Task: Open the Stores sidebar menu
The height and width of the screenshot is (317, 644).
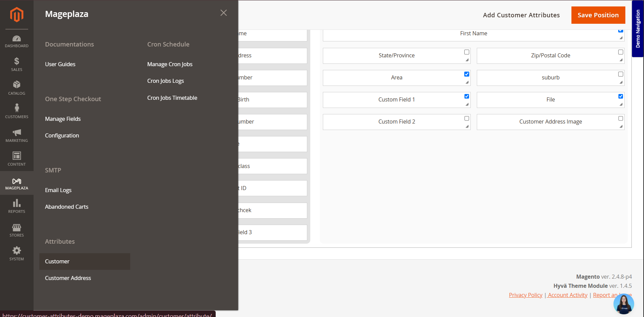Action: [x=17, y=230]
